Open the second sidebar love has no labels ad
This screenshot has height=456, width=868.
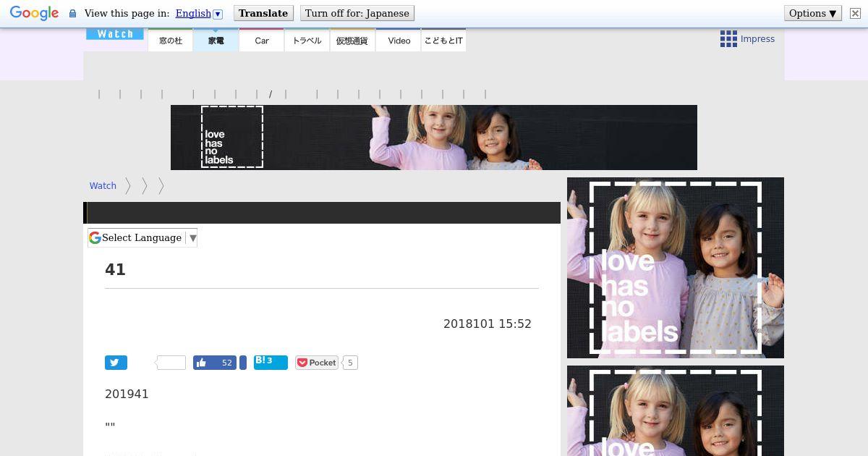pos(676,411)
